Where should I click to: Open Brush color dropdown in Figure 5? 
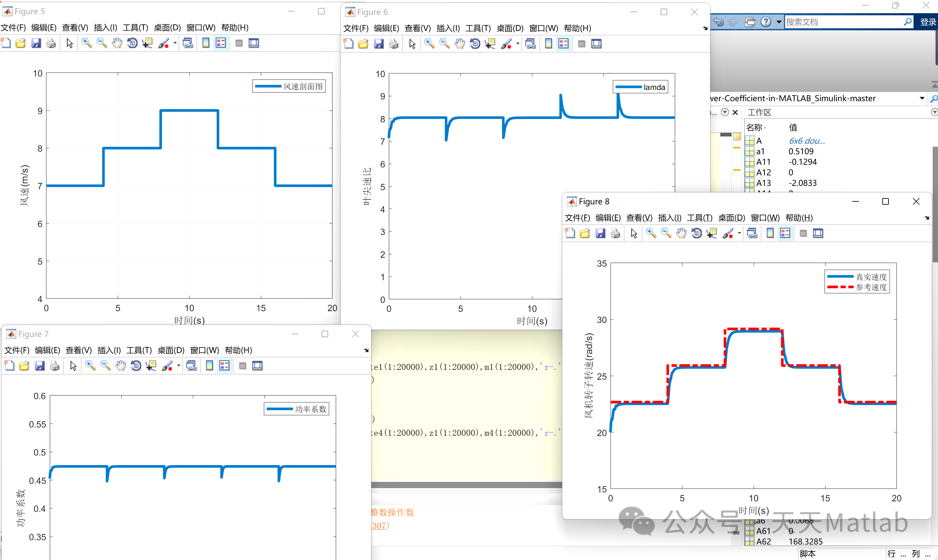(x=175, y=43)
